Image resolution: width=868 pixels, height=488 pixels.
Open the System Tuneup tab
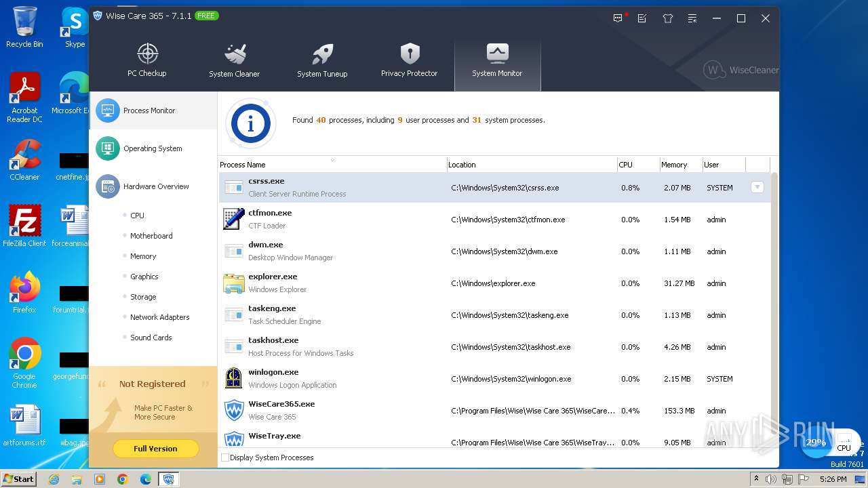point(322,61)
